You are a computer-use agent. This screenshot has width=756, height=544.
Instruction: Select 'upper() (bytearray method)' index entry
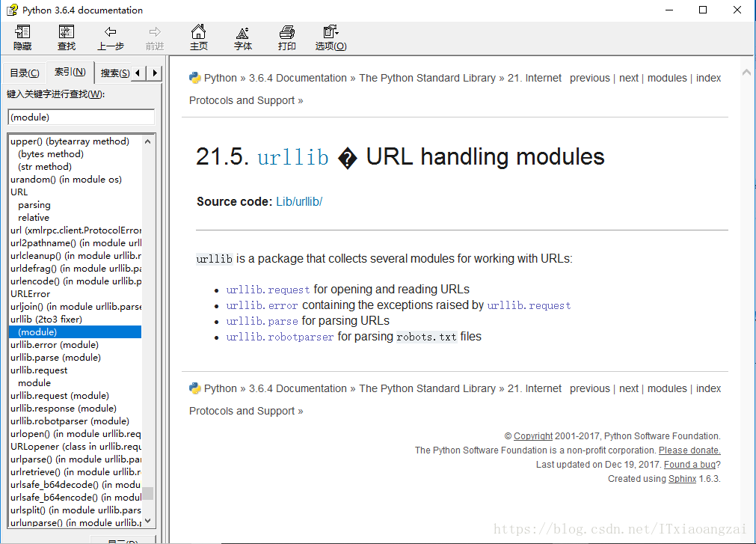pos(70,141)
